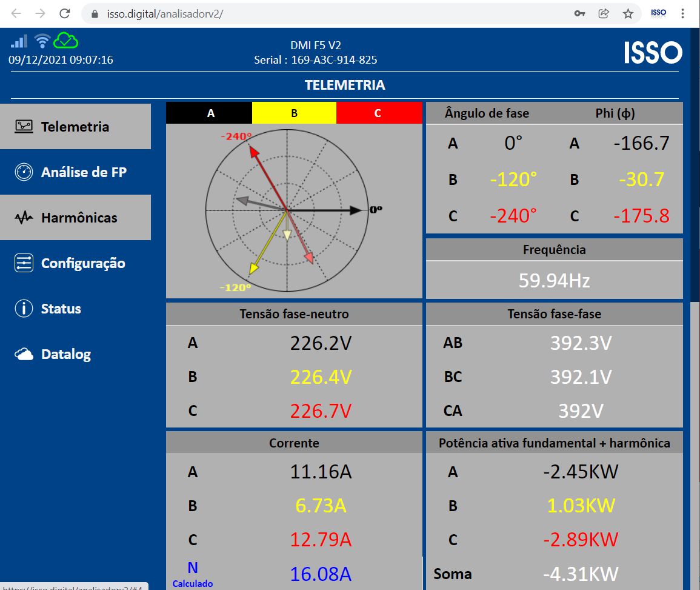The height and width of the screenshot is (590, 700).
Task: Toggle phase A black legend header
Action: 210,113
